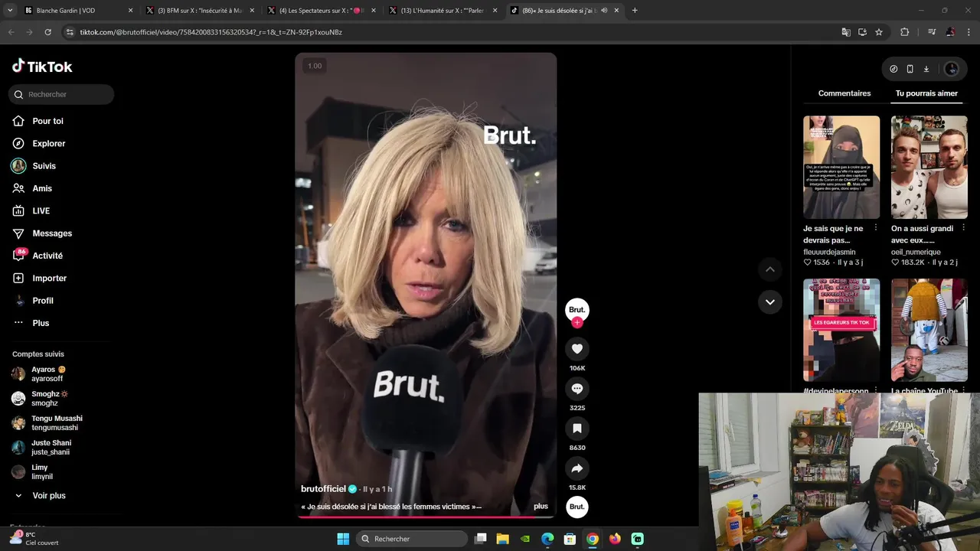Open oeil_numerique recommended video thumbnail
Image resolution: width=980 pixels, height=551 pixels.
[x=929, y=168]
